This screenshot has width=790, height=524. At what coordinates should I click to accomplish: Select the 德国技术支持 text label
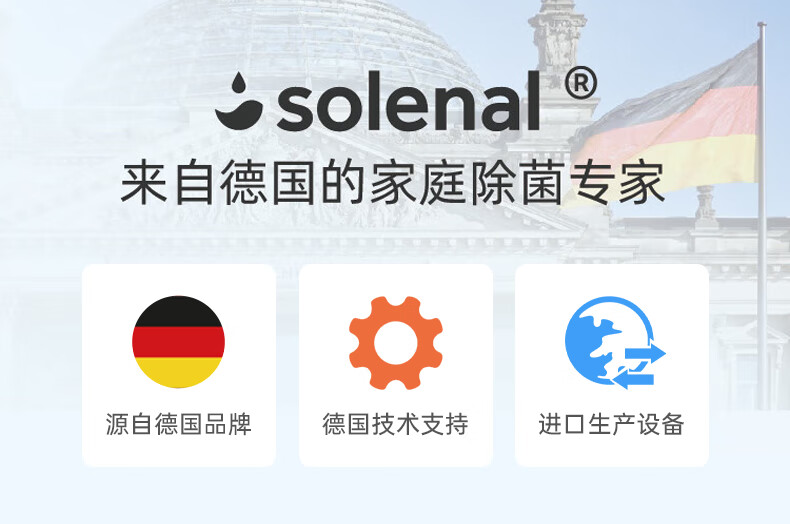[x=396, y=424]
